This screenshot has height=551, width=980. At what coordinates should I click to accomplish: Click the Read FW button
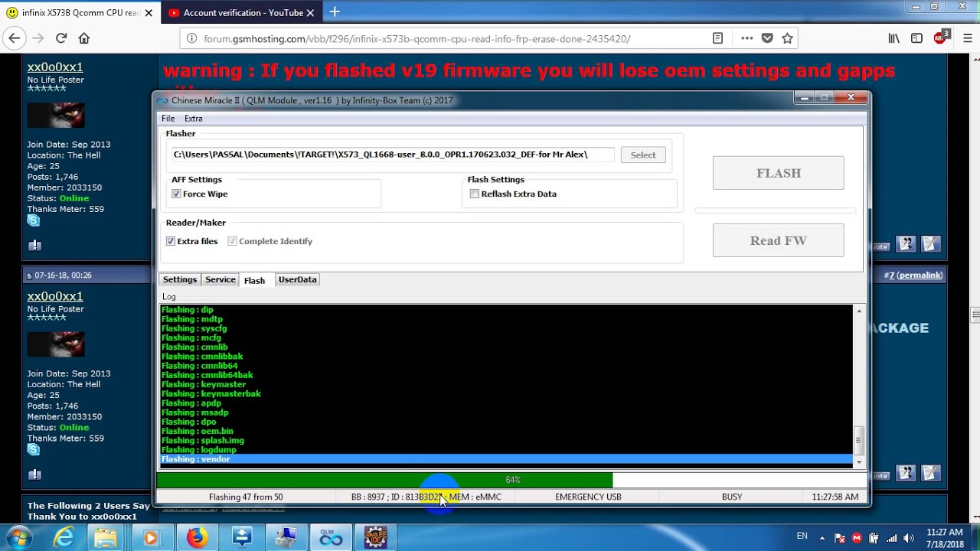point(779,240)
